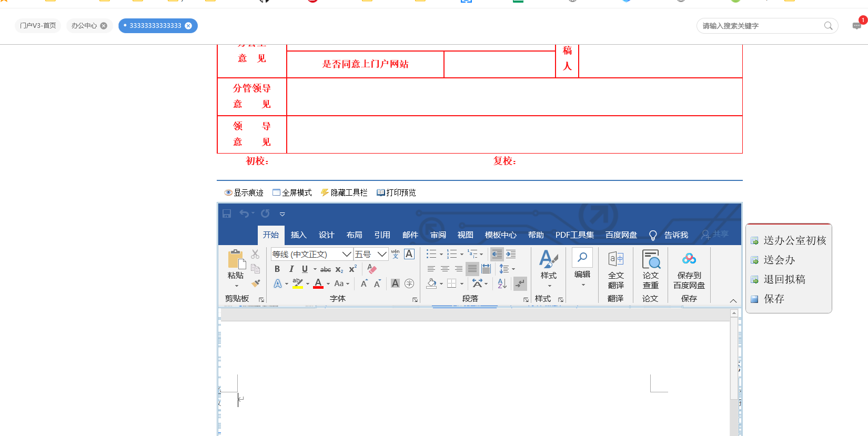
Task: Open the line spacing dropdown
Action: point(507,269)
